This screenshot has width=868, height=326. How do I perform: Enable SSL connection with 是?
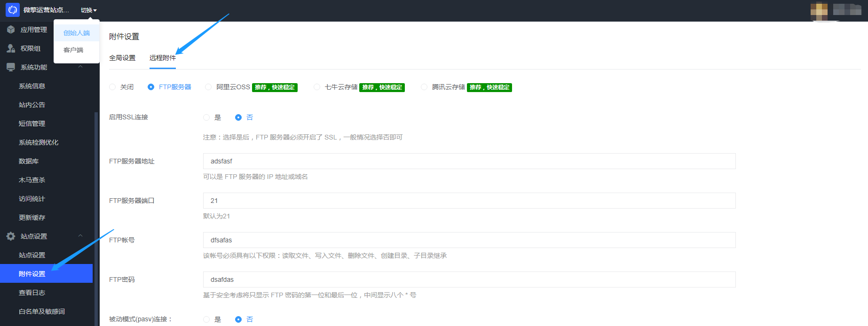206,117
